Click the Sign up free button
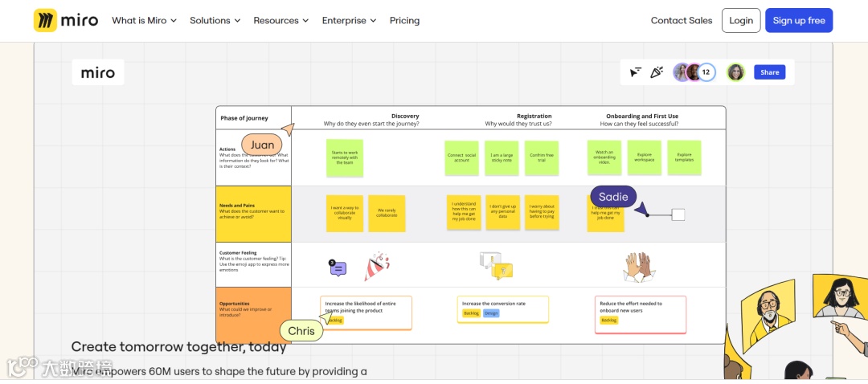868x384 pixels. coord(799,20)
